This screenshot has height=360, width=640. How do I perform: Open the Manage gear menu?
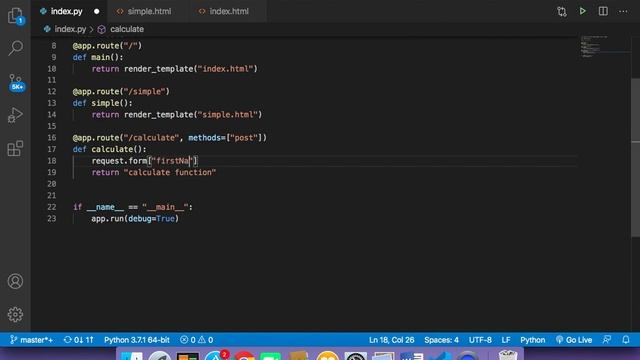(x=16, y=314)
